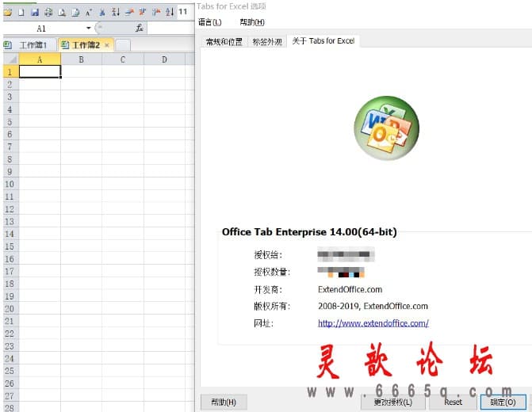
Task: Switch to the 标签外观 tab
Action: (267, 41)
